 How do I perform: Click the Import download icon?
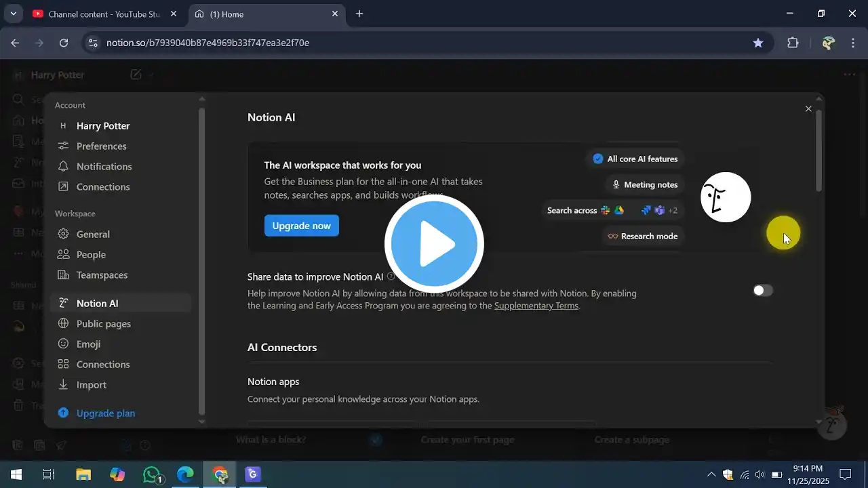63,385
